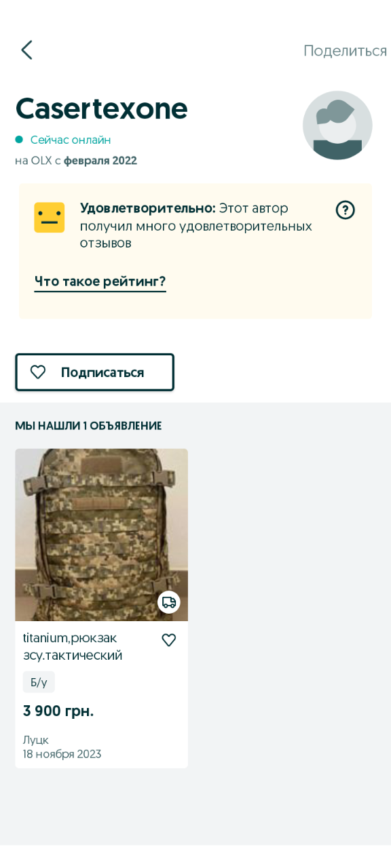Tap the Луцк location label
391x868 pixels.
[36, 740]
